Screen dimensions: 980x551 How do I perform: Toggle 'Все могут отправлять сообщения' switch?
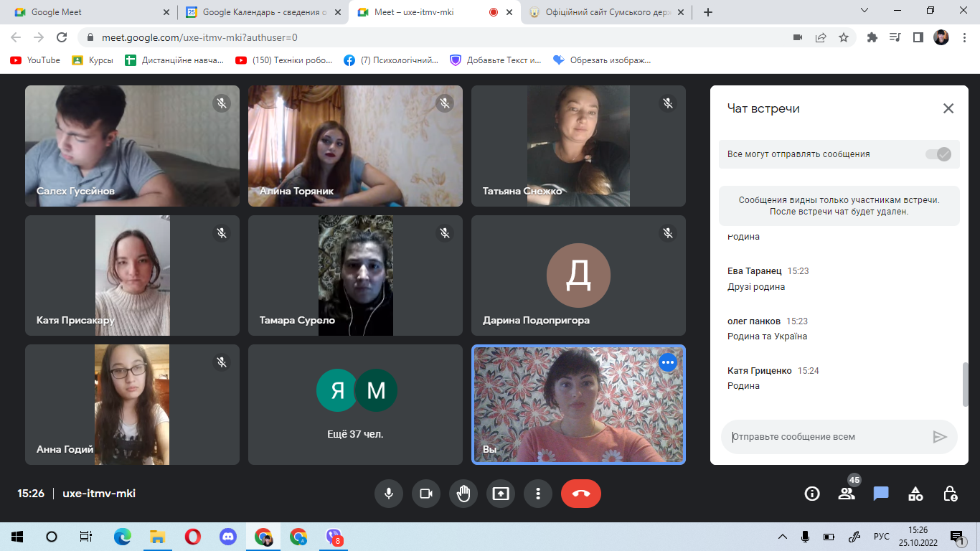938,154
